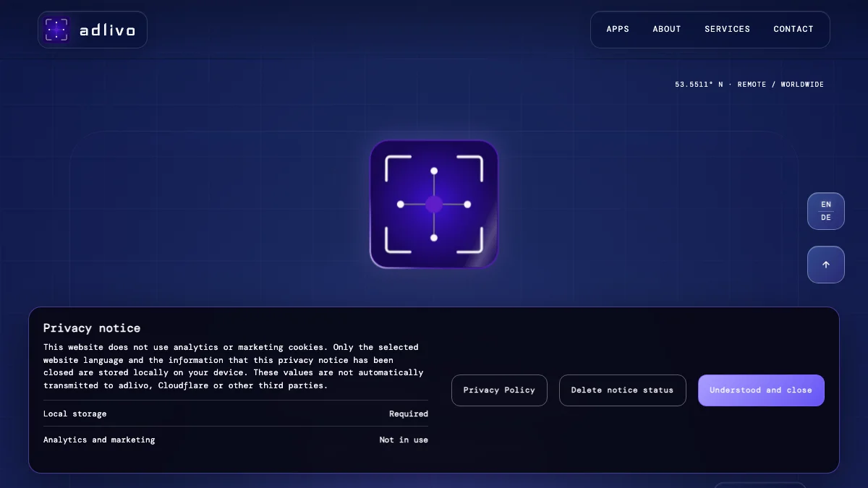Click the 53.5511° N Remote / Worldwide text
Image resolution: width=868 pixels, height=488 pixels.
(x=749, y=85)
